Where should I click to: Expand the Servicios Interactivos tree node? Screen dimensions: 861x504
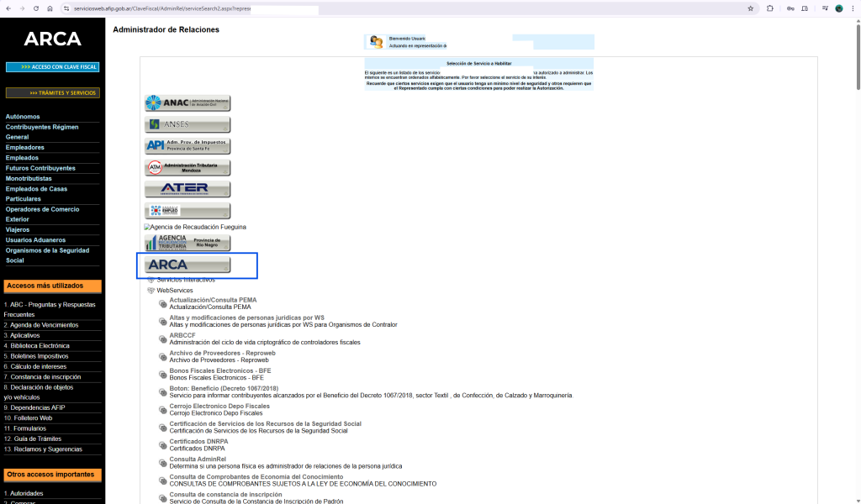151,280
